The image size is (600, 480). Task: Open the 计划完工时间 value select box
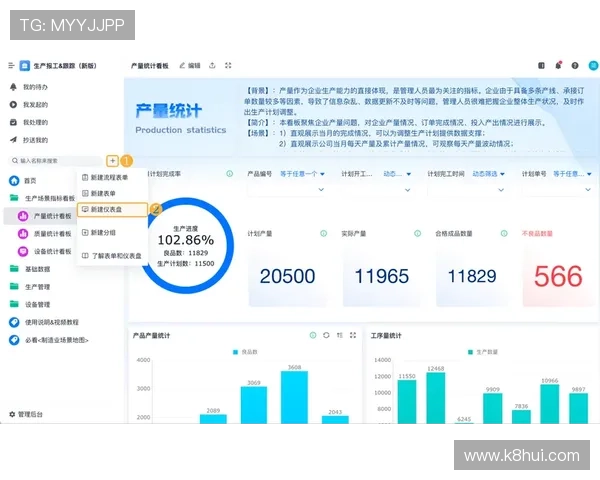[x=466, y=190]
